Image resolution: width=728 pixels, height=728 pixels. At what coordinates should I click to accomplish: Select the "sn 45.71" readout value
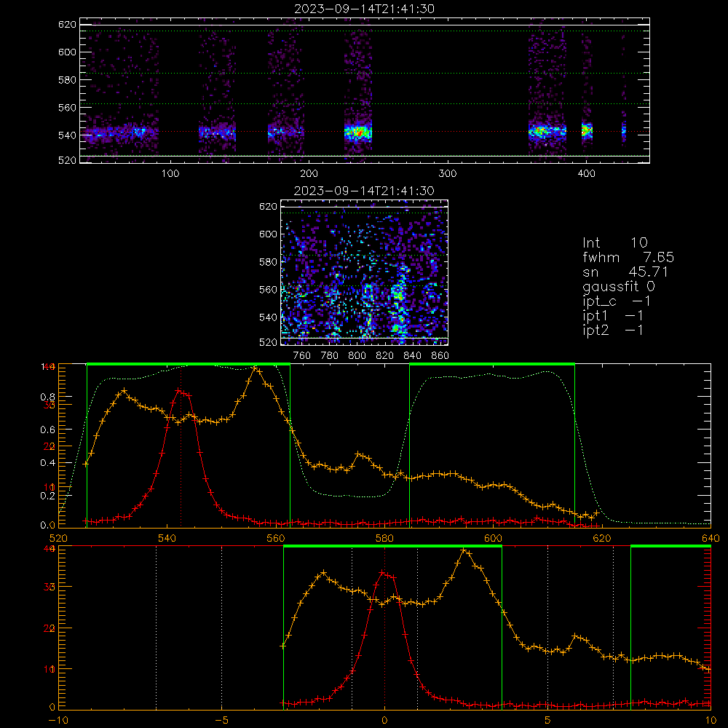625,272
